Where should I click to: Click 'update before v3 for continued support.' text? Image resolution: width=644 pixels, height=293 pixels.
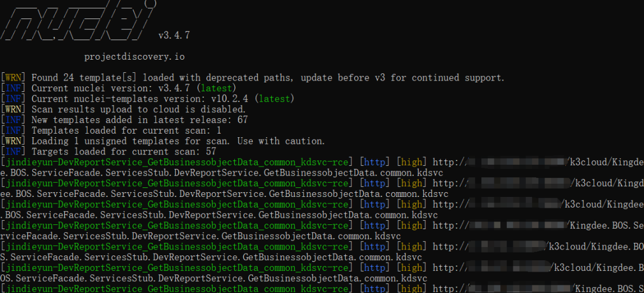pos(403,78)
